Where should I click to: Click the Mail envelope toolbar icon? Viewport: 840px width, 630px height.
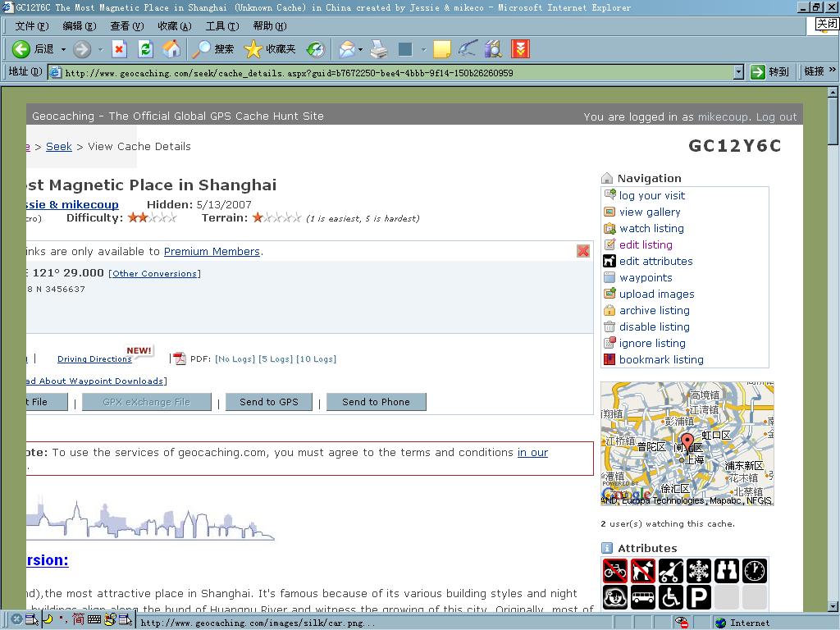[x=347, y=49]
